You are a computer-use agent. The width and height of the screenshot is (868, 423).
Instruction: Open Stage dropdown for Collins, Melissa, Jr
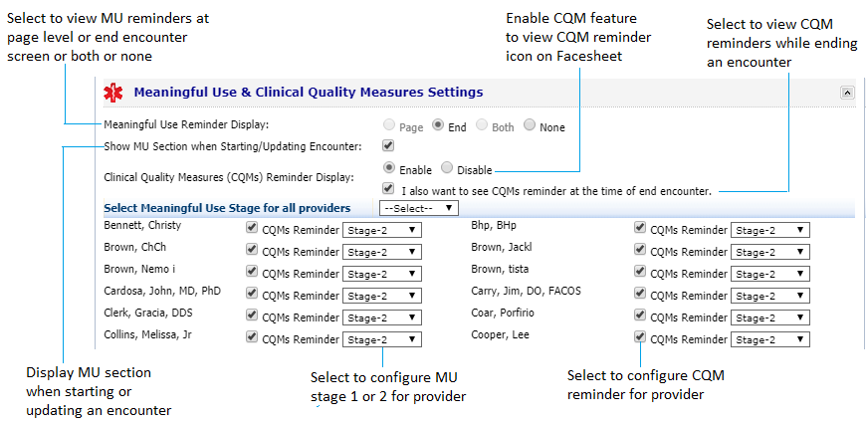[x=382, y=339]
